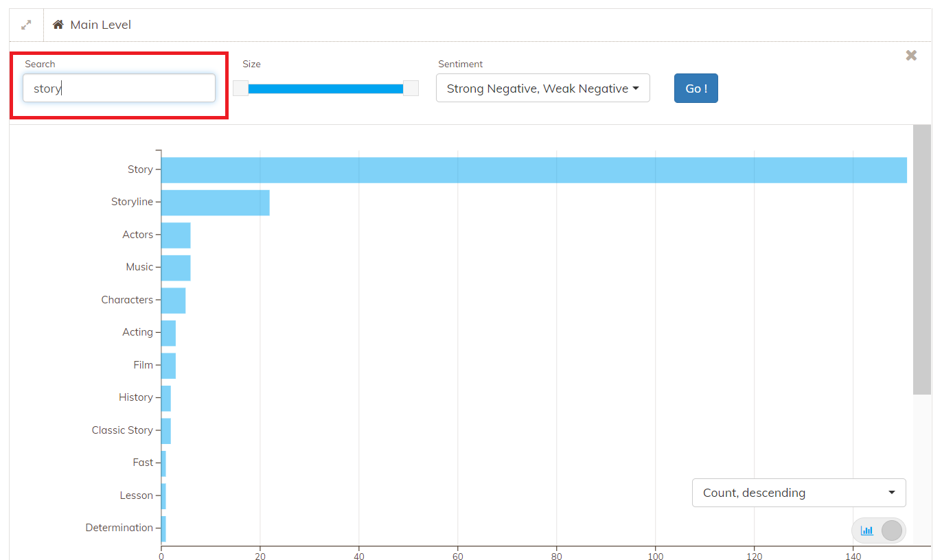942x560 pixels.
Task: Click the Storyline bar
Action: (x=216, y=202)
